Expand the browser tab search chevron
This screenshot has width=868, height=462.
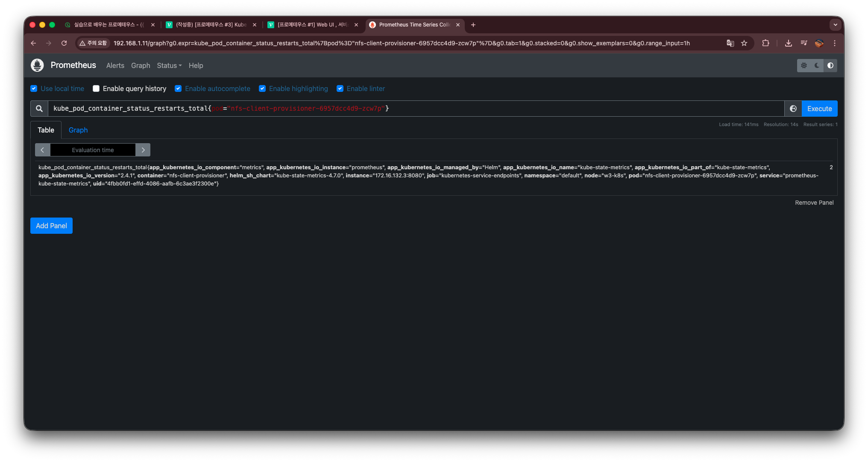click(x=836, y=25)
